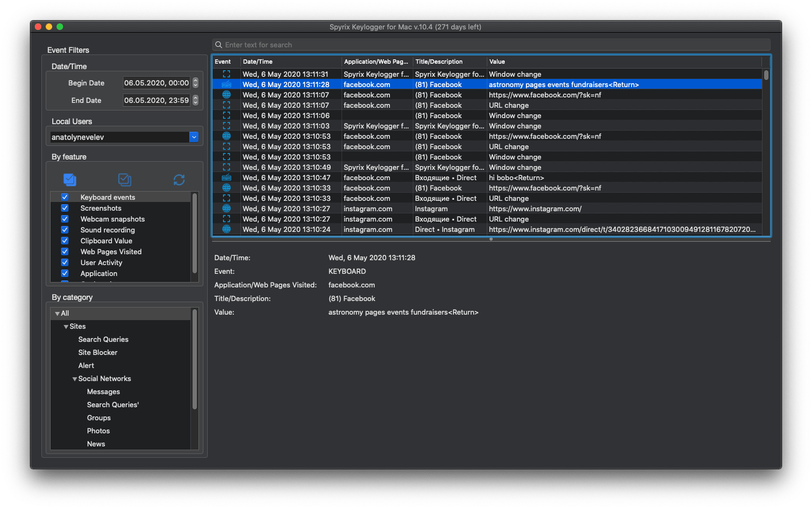Toggle Sound recording checkbox
The image size is (812, 509).
[x=65, y=230]
